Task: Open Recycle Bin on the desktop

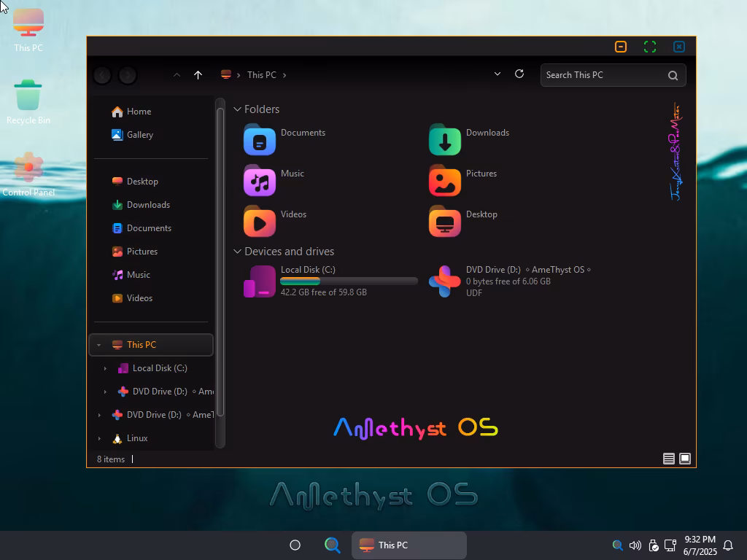Action: (x=28, y=97)
